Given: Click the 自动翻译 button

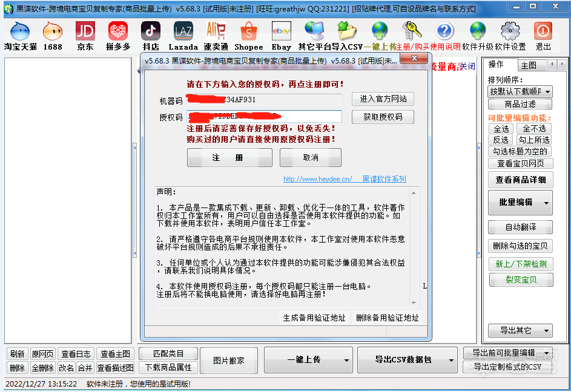Looking at the screenshot, I should (520, 227).
